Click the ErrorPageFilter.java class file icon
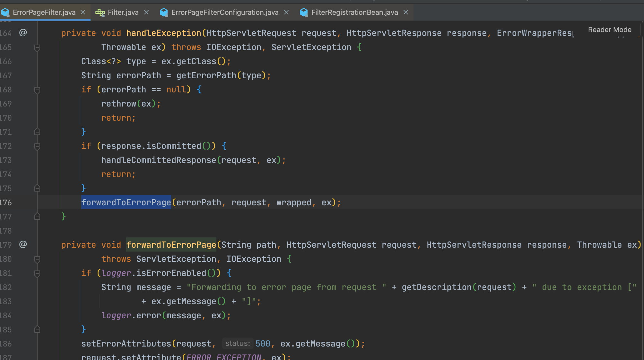Screen dimensions: 644x360 [5, 13]
